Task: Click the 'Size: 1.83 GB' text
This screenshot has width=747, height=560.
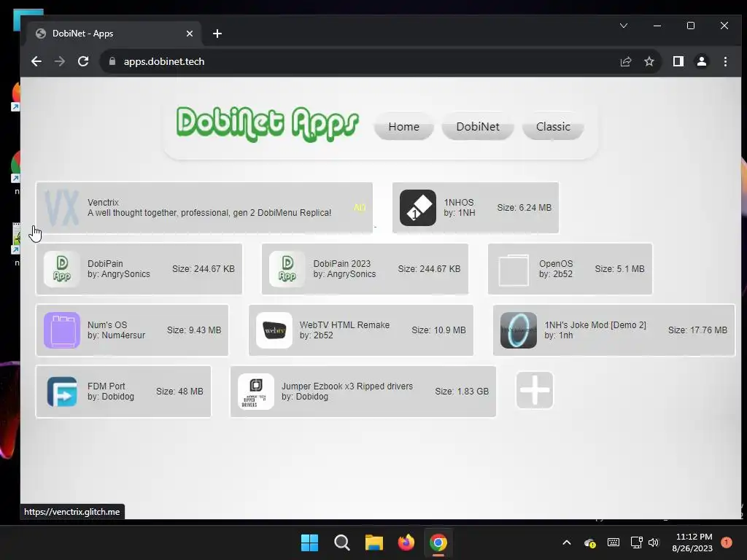Action: click(x=462, y=392)
